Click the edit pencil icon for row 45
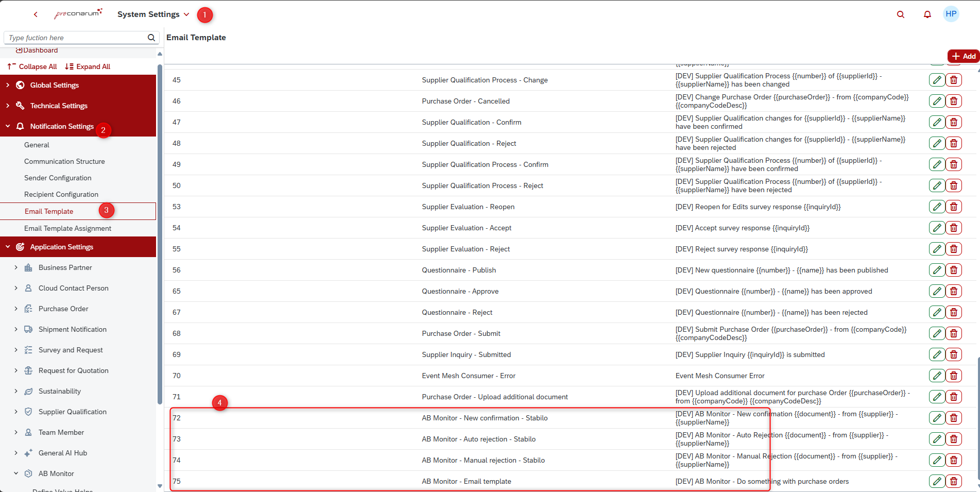The image size is (980, 492). coord(937,80)
